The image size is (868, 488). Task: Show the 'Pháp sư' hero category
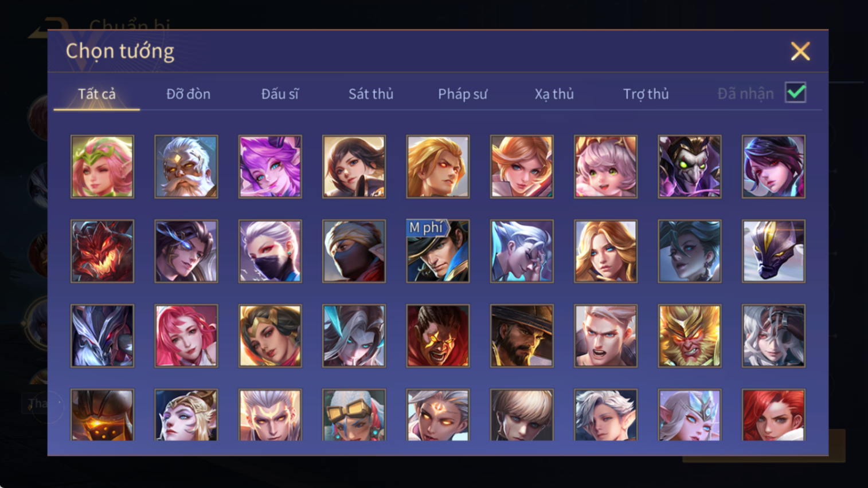point(463,94)
